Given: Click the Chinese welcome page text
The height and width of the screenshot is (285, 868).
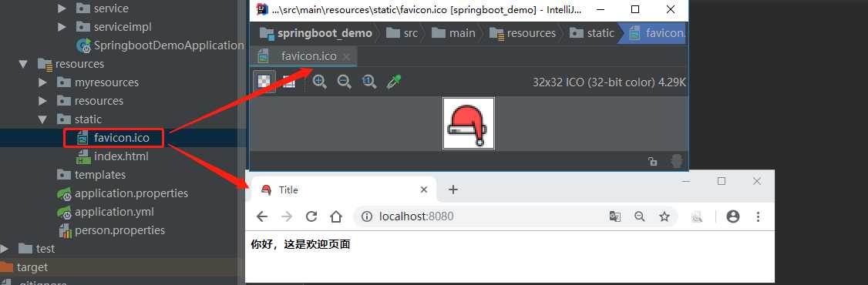Looking at the screenshot, I should [301, 244].
